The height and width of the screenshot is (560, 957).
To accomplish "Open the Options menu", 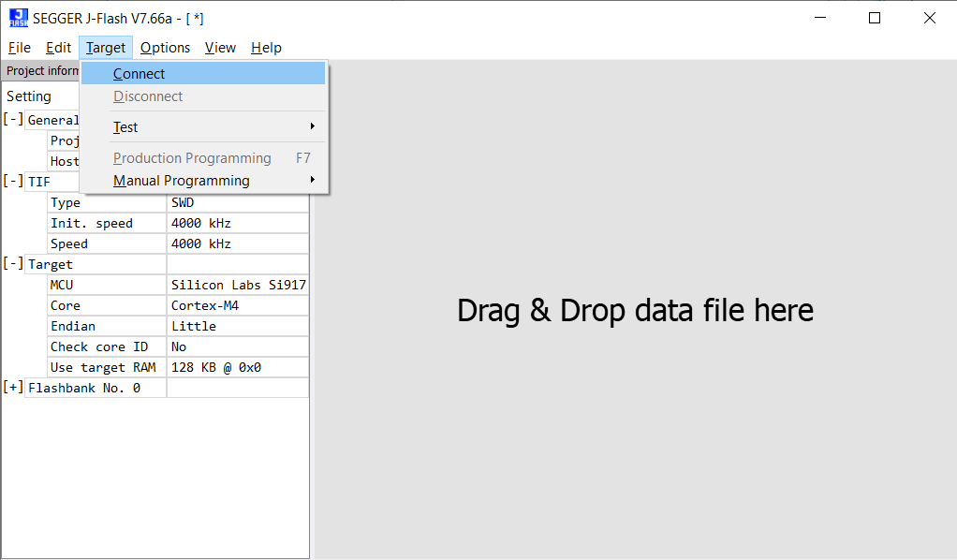I will tap(165, 48).
